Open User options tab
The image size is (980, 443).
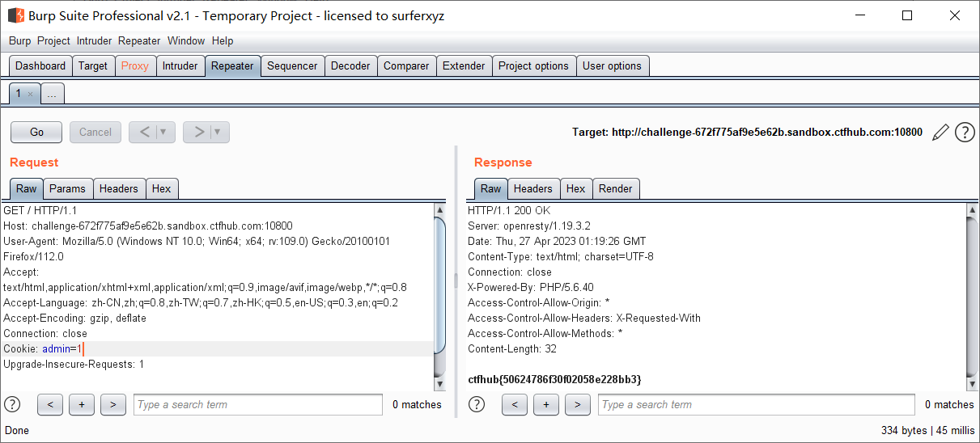[x=612, y=66]
